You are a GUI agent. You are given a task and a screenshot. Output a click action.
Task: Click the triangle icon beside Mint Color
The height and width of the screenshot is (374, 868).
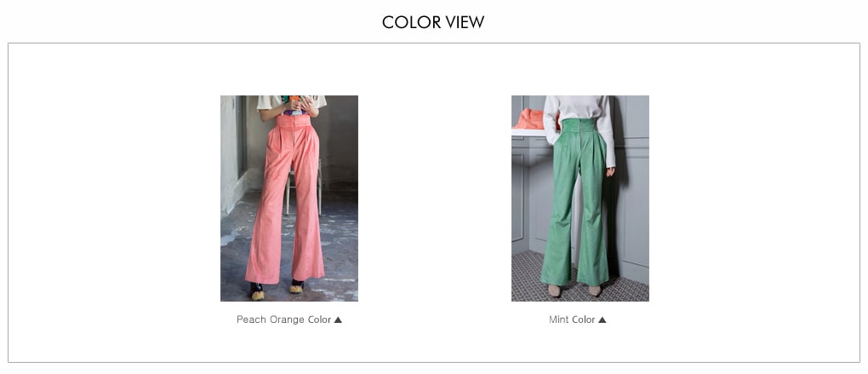602,319
